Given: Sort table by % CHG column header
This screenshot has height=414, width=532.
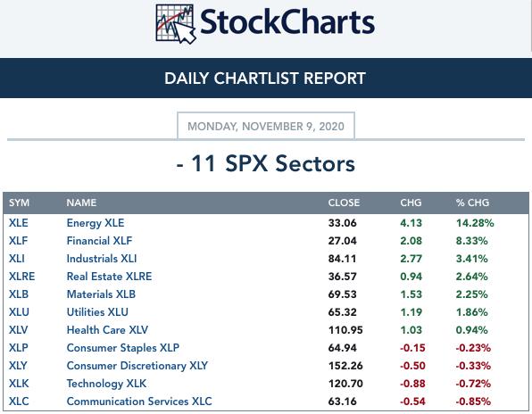Looking at the screenshot, I should click(472, 203).
